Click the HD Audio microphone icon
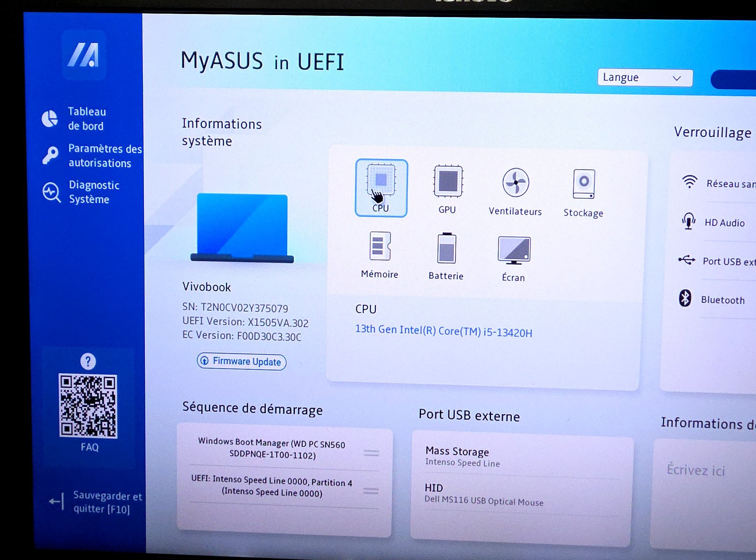This screenshot has height=560, width=756. (x=688, y=221)
